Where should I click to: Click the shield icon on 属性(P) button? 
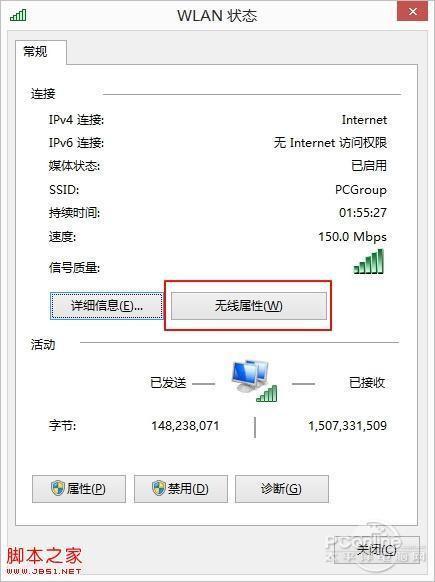58,488
